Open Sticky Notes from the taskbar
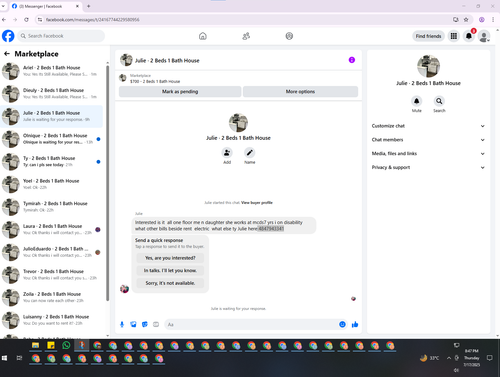This screenshot has width=500, height=377. pos(51,345)
